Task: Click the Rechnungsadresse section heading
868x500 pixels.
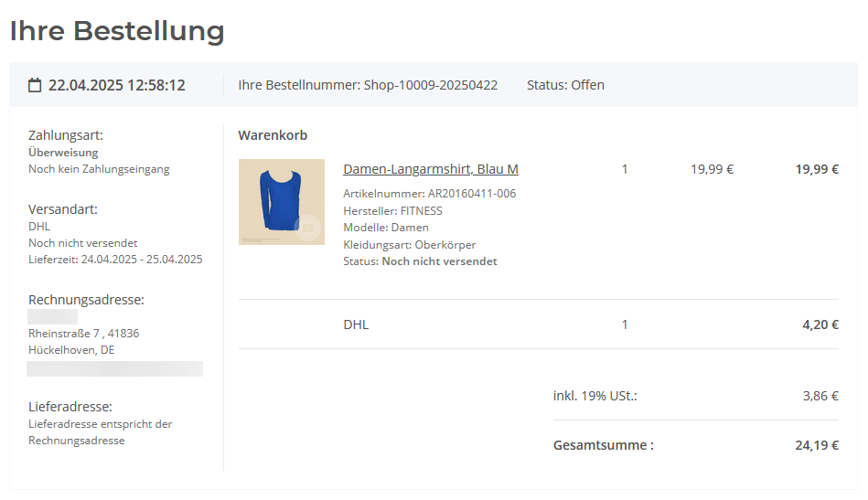Action: click(86, 300)
